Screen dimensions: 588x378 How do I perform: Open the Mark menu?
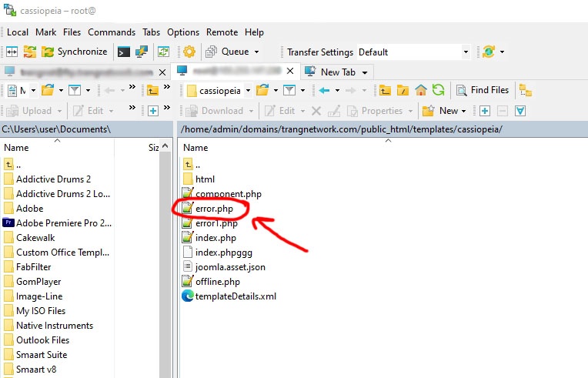point(45,32)
